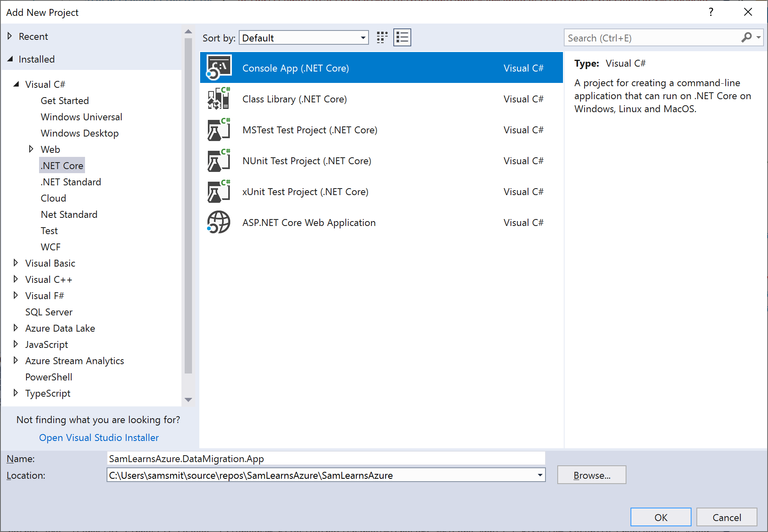Click the Class Library (.NET Core) icon
768x532 pixels.
point(219,99)
